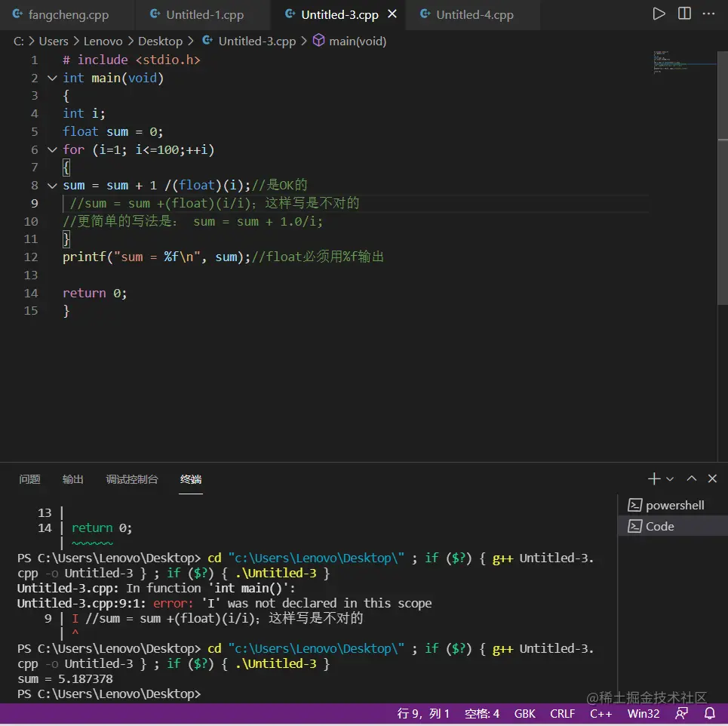The image size is (728, 726).
Task: Select the powershell terminal instance
Action: click(x=674, y=505)
